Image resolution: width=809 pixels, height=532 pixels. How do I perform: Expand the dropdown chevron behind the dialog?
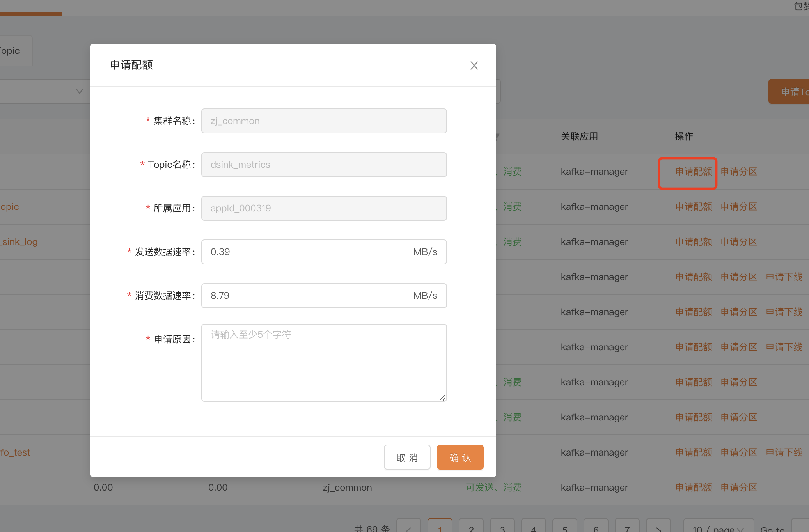pos(79,91)
